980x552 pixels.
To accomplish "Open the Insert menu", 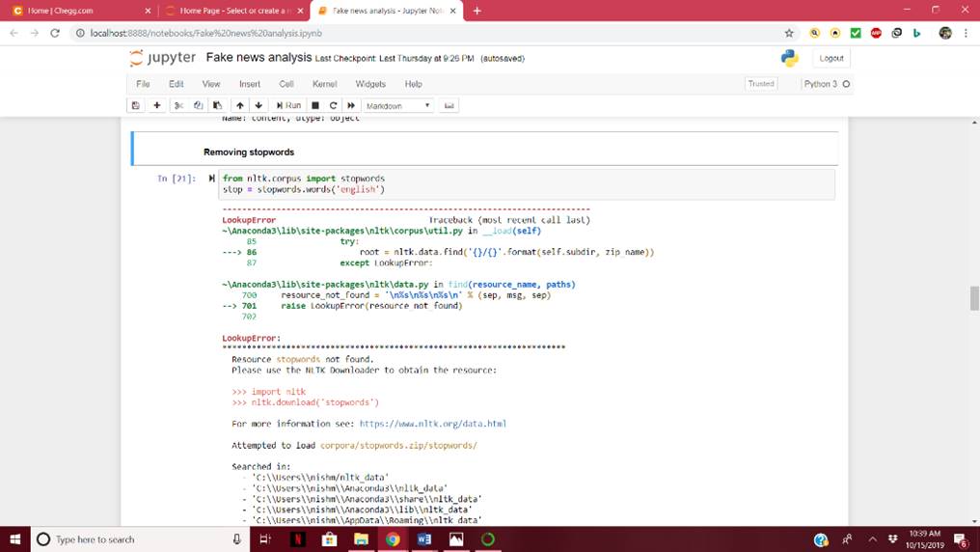I will click(x=250, y=84).
